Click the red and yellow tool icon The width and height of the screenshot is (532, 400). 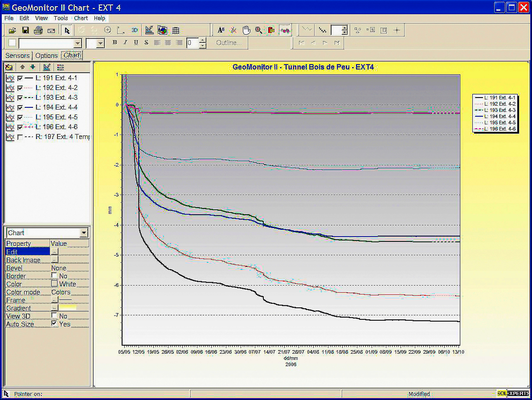[x=271, y=30]
